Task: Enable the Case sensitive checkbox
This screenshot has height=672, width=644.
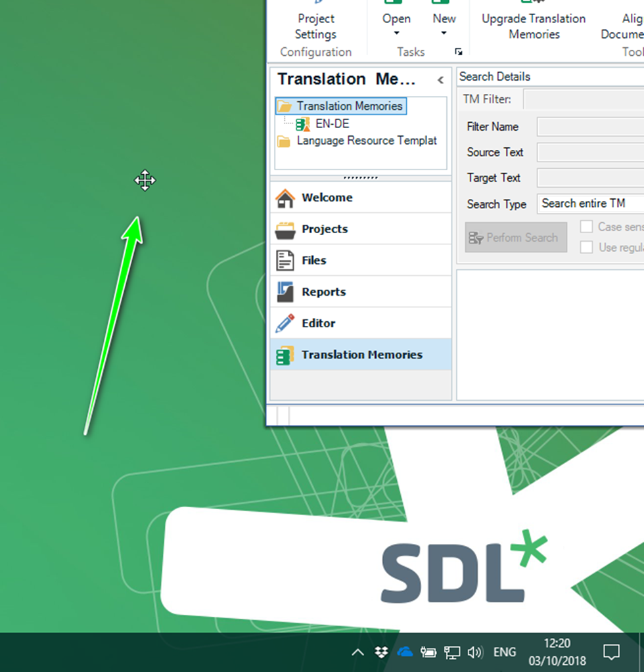Action: 587,227
